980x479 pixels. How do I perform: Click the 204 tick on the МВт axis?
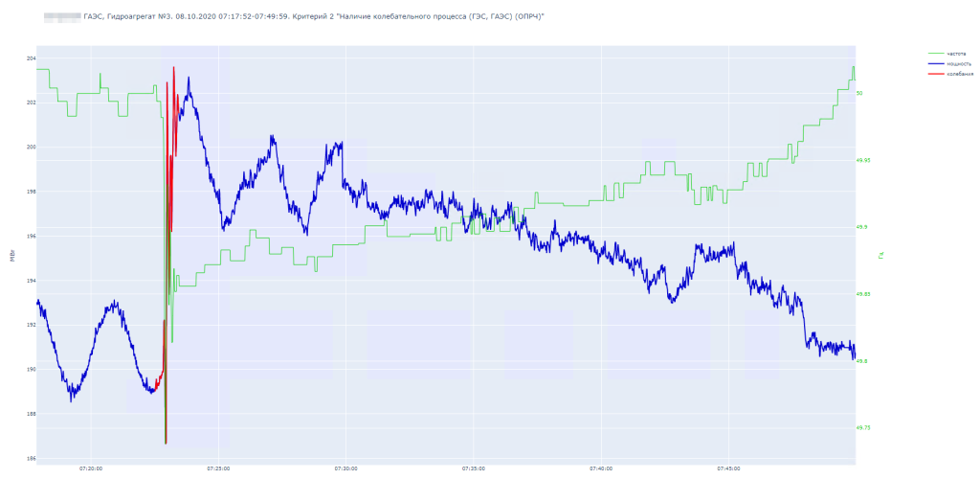(x=32, y=58)
